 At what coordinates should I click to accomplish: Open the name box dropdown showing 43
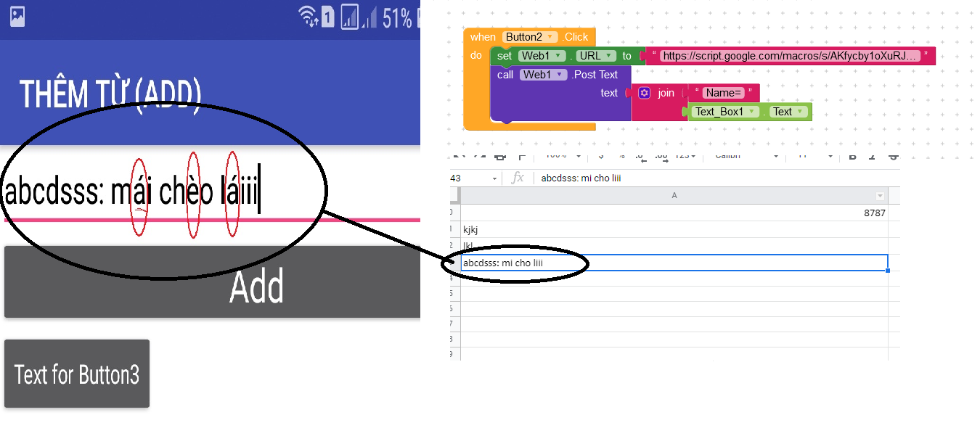pos(495,178)
